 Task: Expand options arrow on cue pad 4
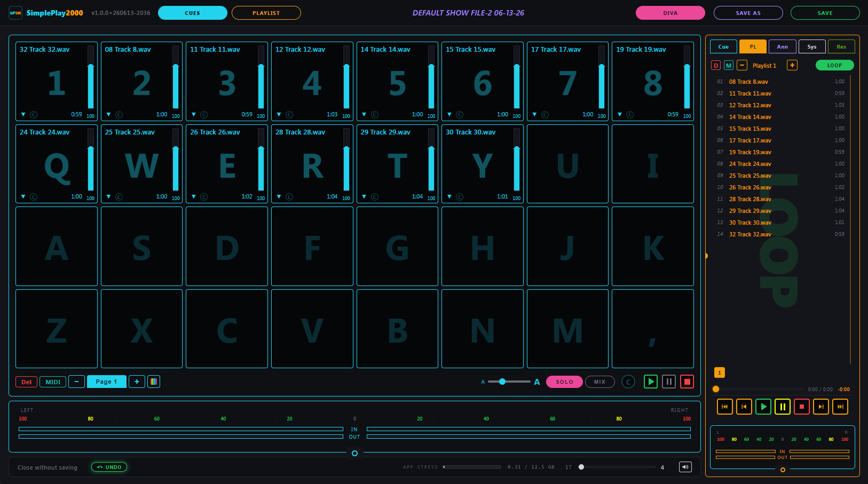[x=279, y=115]
